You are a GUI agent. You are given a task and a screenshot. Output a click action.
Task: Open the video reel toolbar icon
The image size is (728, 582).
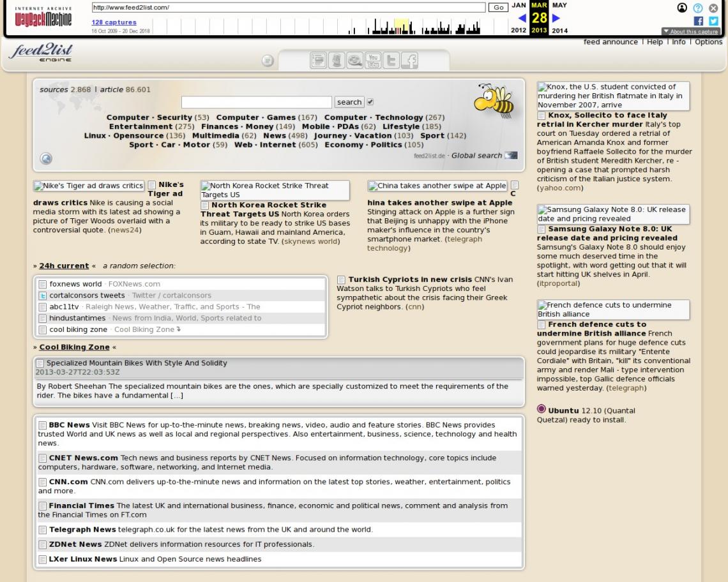point(354,61)
